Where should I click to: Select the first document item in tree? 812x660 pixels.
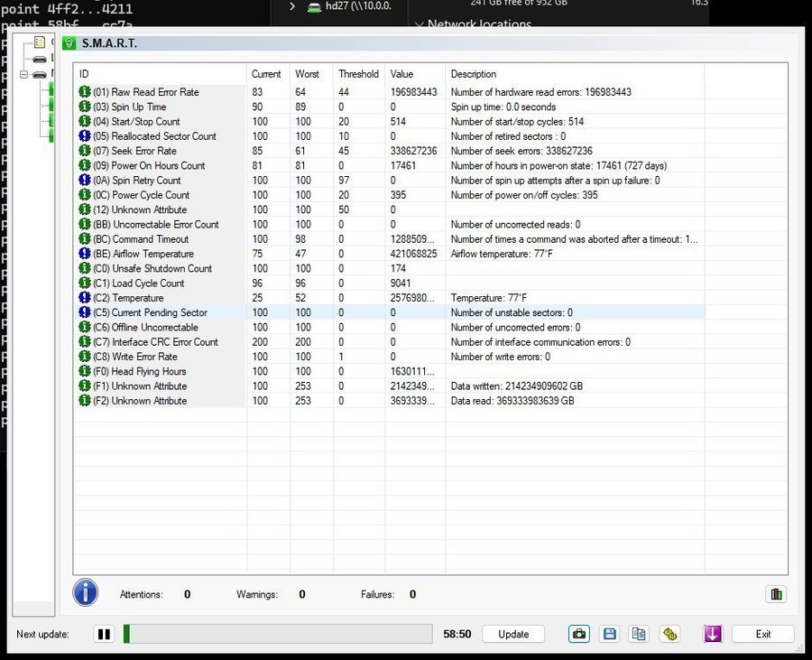pyautogui.click(x=39, y=42)
